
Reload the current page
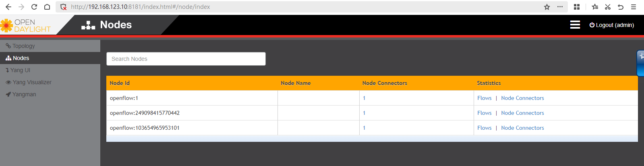pos(34,7)
